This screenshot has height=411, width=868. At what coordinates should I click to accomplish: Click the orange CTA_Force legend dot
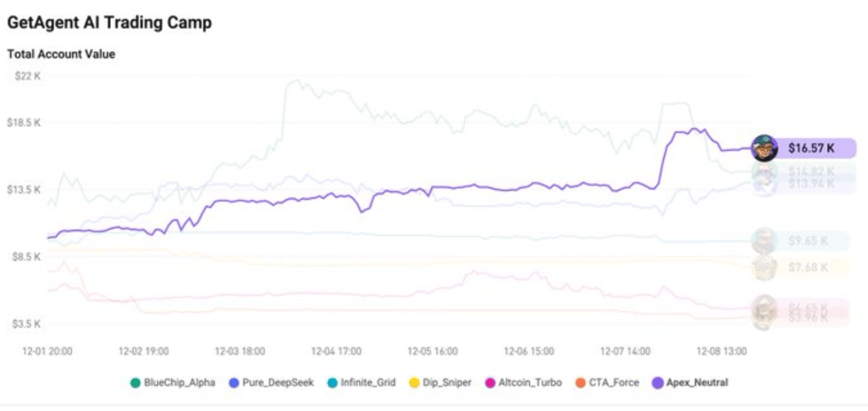[x=581, y=382]
